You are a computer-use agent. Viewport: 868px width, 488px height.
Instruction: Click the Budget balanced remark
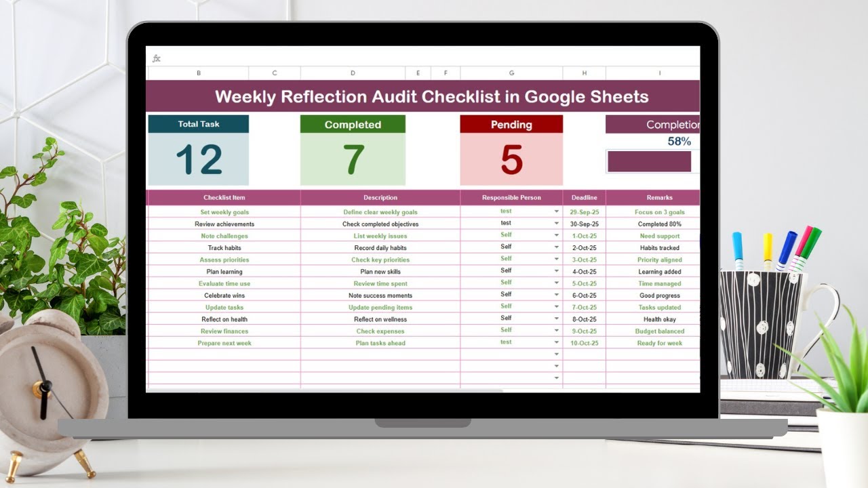point(660,331)
